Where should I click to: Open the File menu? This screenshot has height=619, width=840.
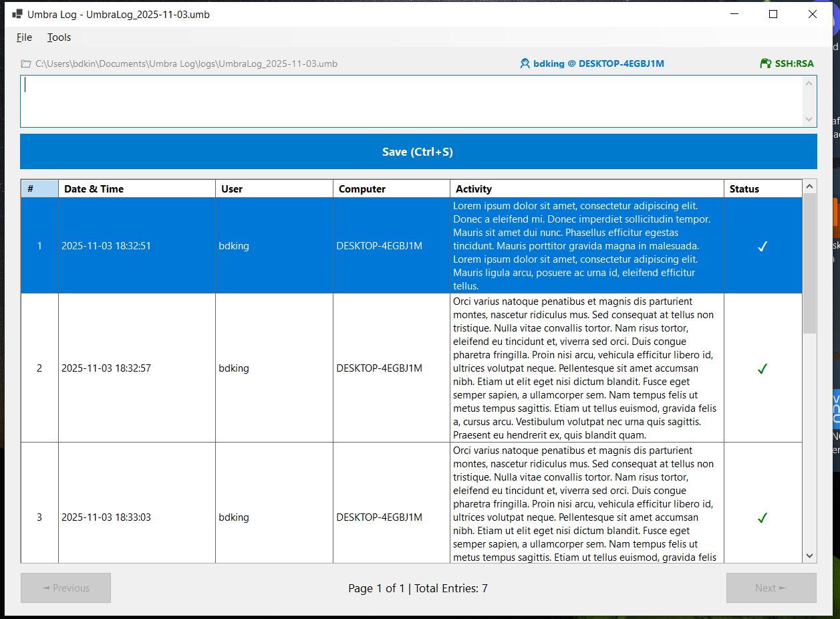pos(24,37)
